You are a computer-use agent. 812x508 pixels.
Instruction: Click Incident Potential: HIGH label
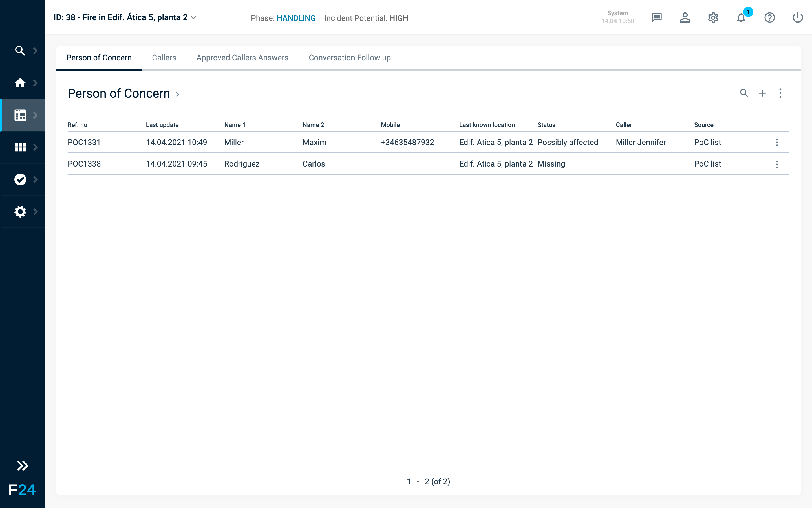(x=366, y=18)
